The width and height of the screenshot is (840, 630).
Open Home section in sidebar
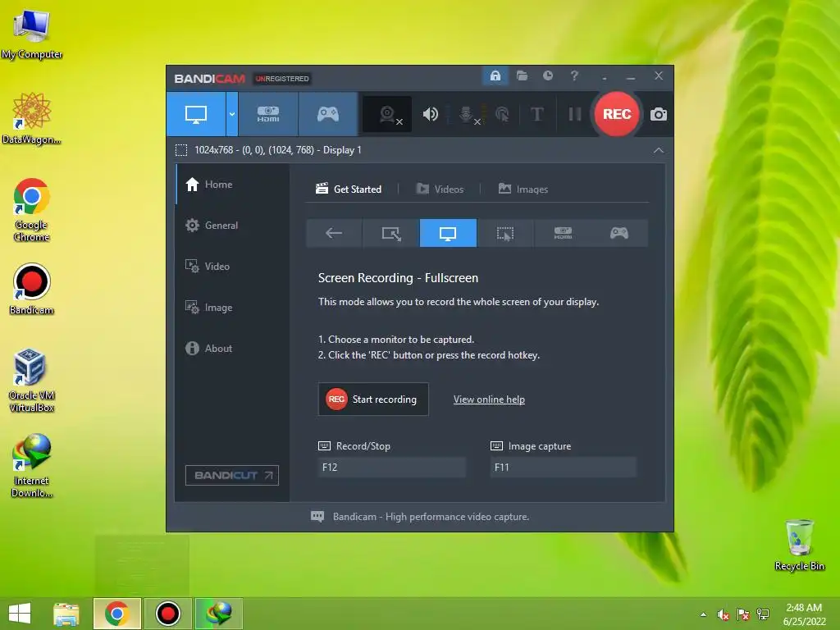pos(232,185)
